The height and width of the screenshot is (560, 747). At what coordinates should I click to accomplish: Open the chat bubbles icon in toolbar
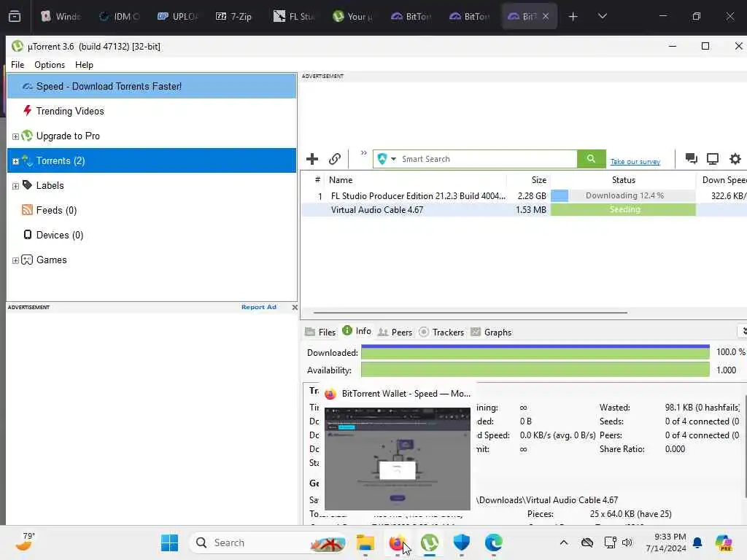point(691,158)
